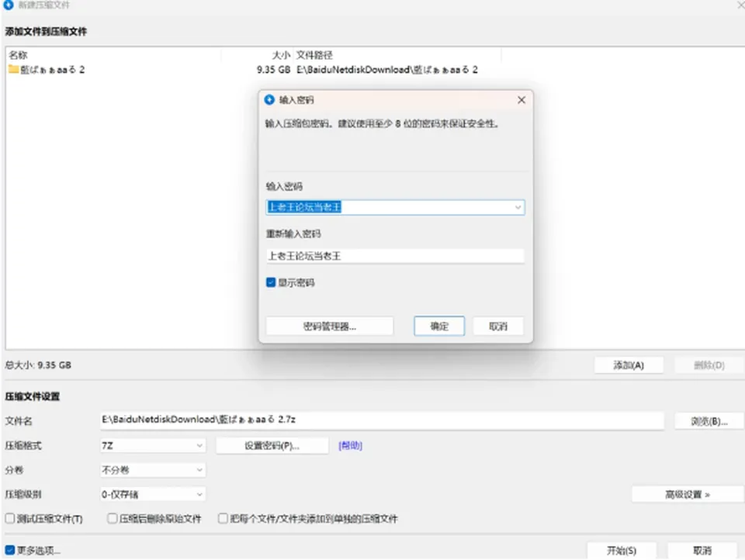The width and height of the screenshot is (745, 560).
Task: Click the 帮助 link
Action: [x=350, y=445]
